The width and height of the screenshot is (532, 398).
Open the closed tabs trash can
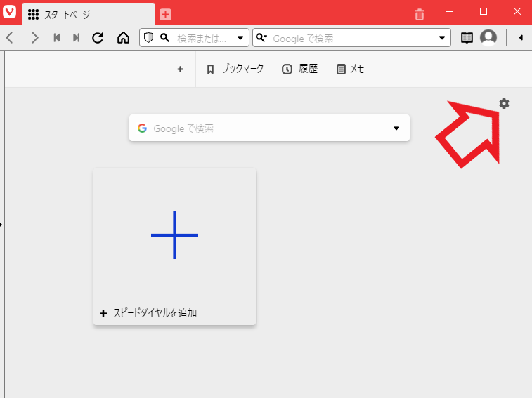[x=420, y=14]
